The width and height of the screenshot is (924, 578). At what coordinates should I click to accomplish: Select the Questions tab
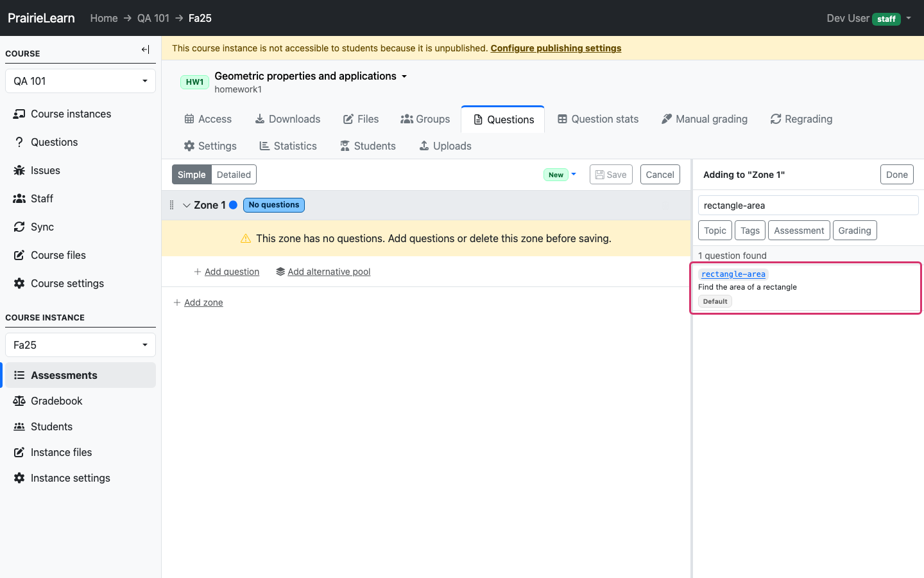tap(503, 119)
